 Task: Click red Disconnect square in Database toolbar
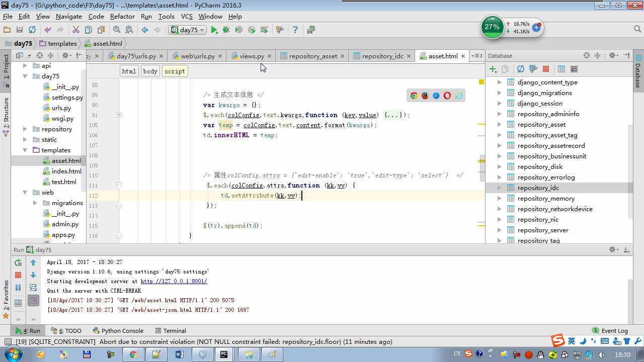coord(546,69)
